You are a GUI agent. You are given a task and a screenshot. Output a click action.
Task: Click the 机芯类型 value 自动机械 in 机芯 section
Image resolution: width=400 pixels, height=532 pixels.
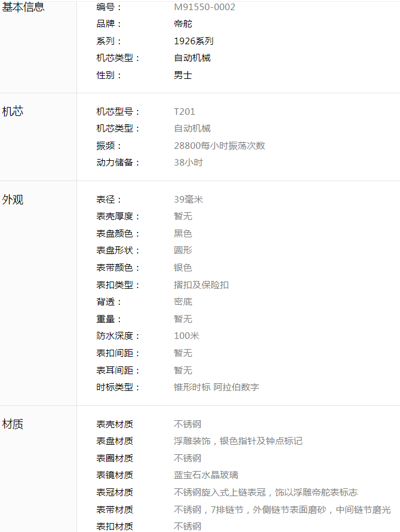[192, 129]
